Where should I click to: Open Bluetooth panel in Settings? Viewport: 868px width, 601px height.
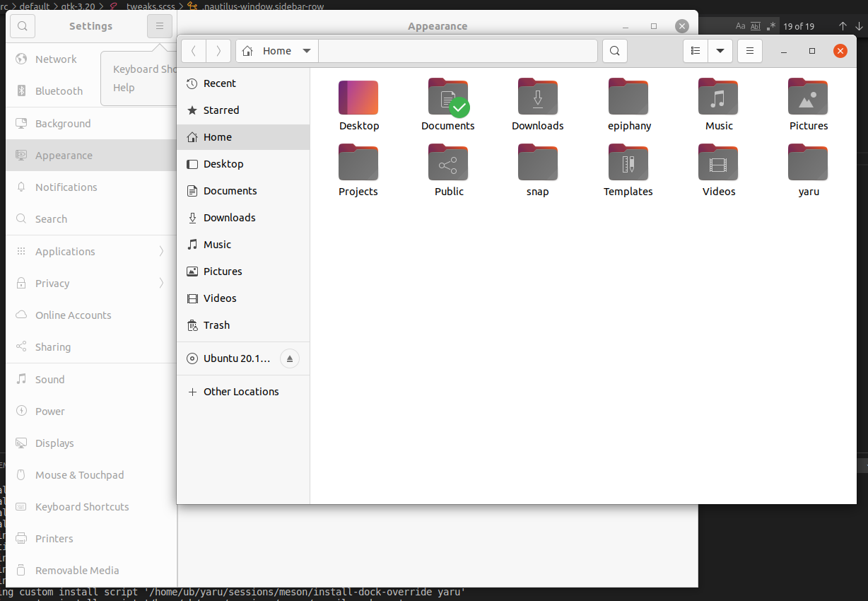(x=91, y=91)
